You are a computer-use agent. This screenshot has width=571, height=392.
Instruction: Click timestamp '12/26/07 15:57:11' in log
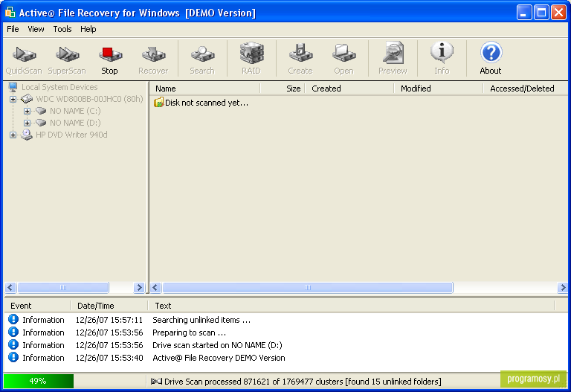click(109, 320)
